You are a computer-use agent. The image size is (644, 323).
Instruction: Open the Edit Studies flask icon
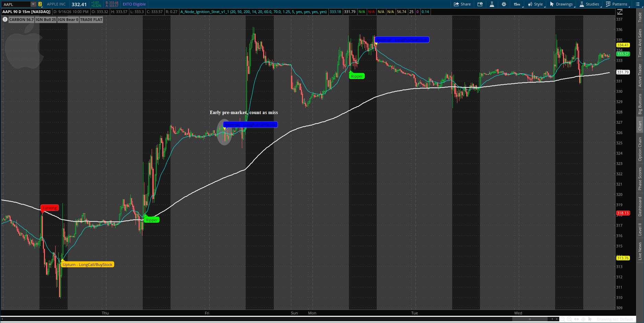pyautogui.click(x=492, y=4)
